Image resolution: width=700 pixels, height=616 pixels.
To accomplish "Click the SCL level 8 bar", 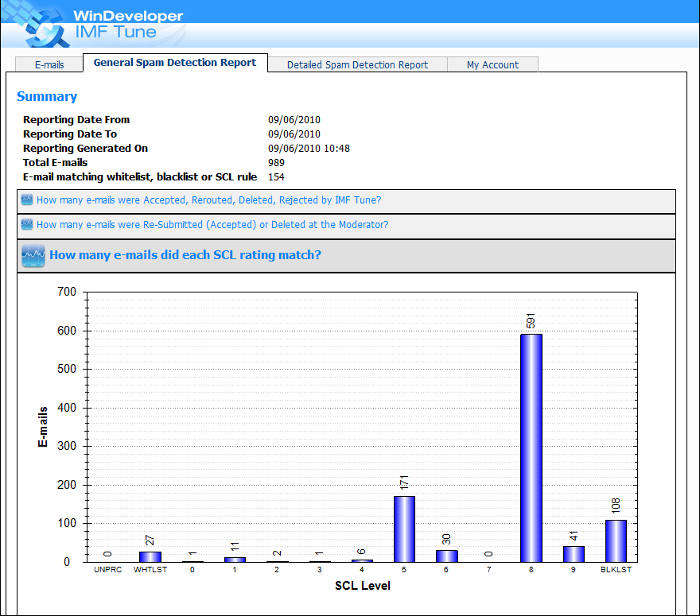I will [531, 447].
